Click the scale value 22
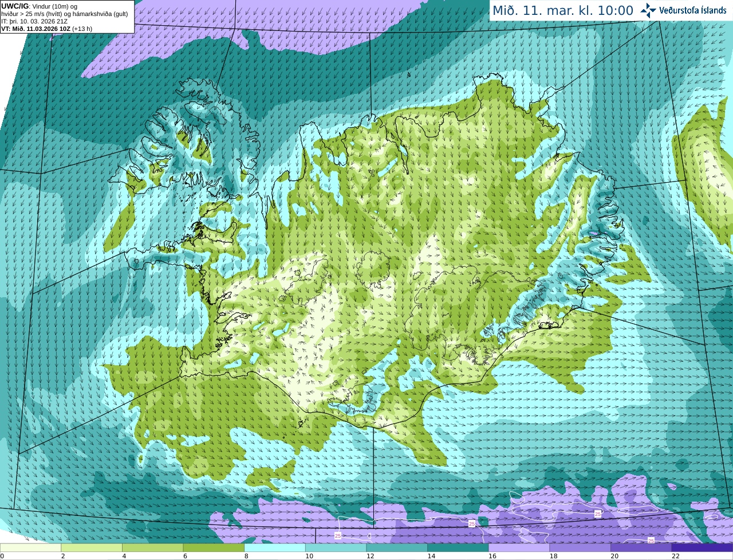Image resolution: width=733 pixels, height=560 pixels. point(676,556)
